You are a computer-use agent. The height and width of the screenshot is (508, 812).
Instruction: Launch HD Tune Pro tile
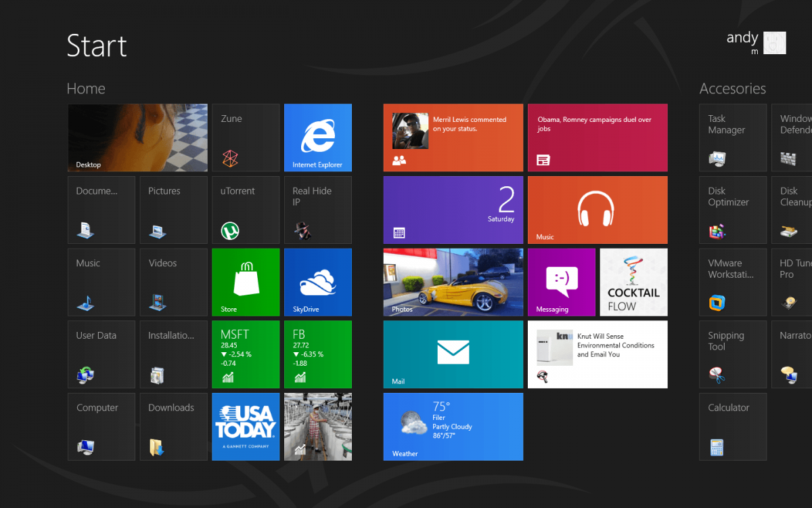(792, 282)
